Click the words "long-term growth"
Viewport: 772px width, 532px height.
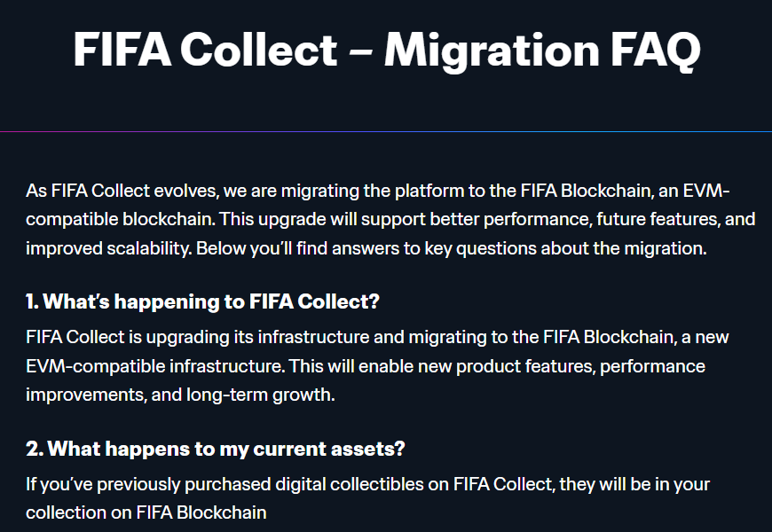pyautogui.click(x=259, y=395)
